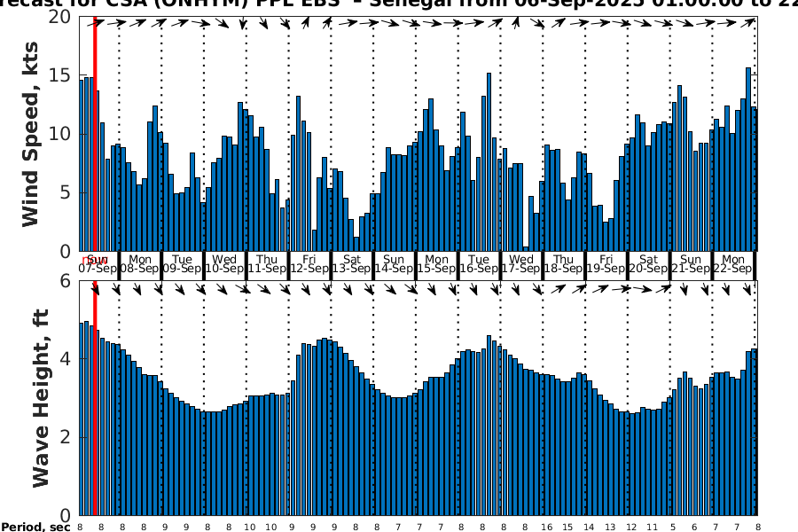Click the period value '11'

point(652,528)
